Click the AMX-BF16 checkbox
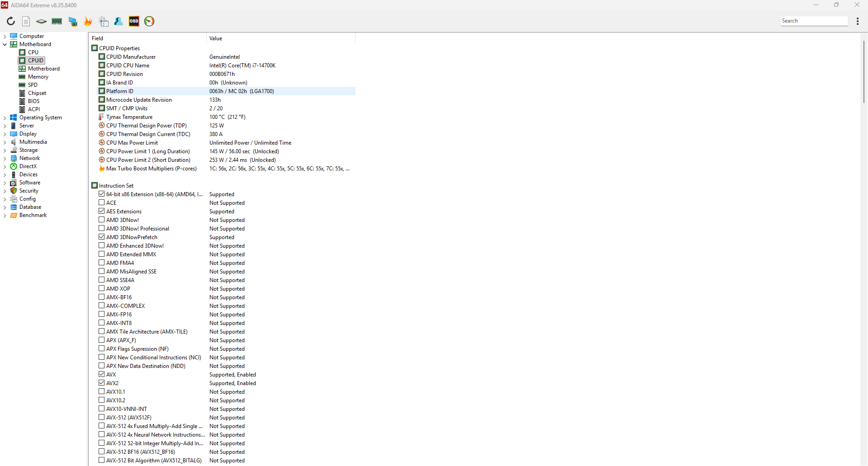 102,297
